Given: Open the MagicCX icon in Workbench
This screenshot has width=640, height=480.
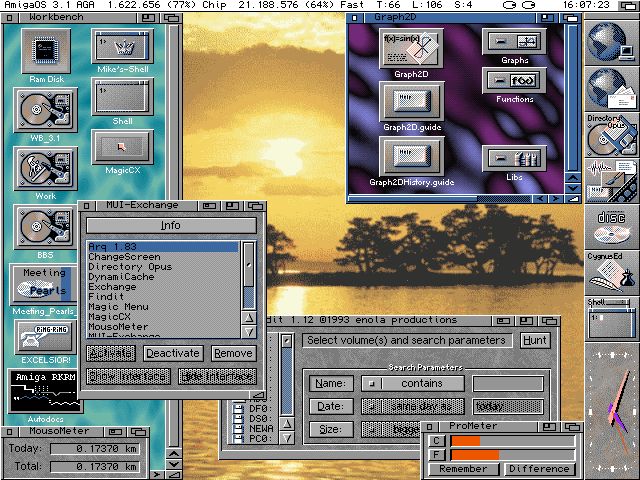Looking at the screenshot, I should [x=122, y=148].
